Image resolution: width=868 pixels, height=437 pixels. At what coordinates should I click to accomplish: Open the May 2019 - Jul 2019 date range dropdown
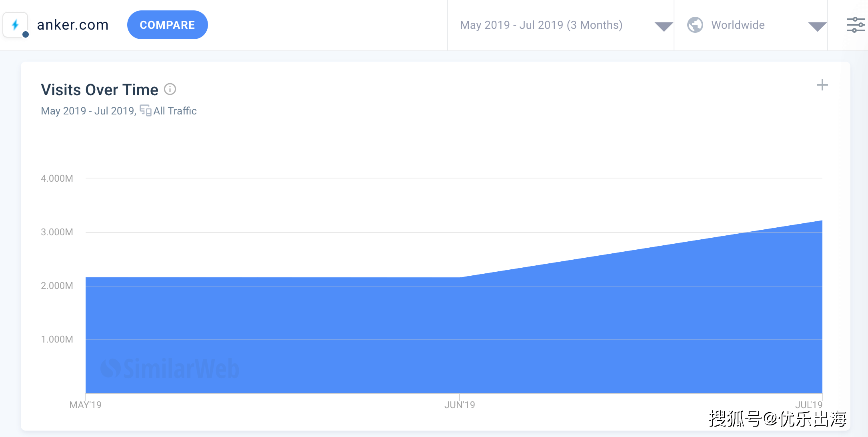[560, 25]
